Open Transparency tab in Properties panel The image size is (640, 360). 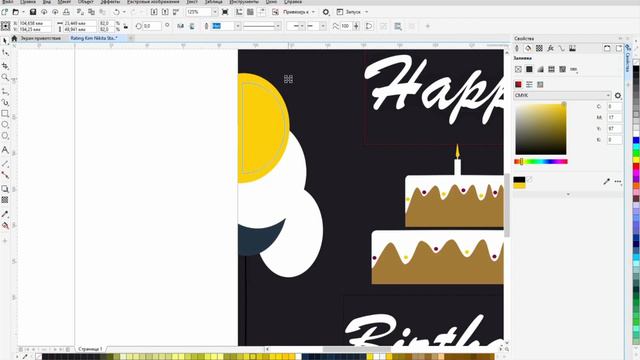point(539,48)
